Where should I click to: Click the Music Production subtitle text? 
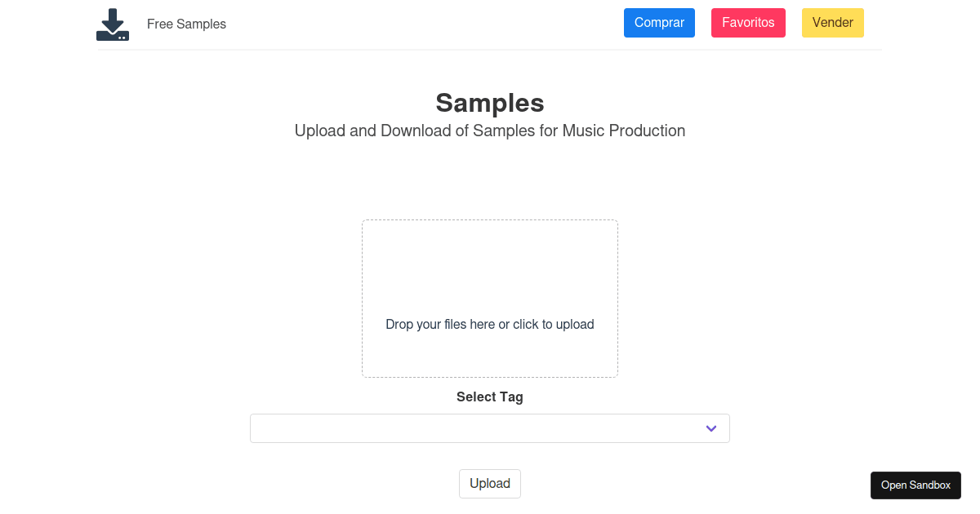tap(490, 131)
